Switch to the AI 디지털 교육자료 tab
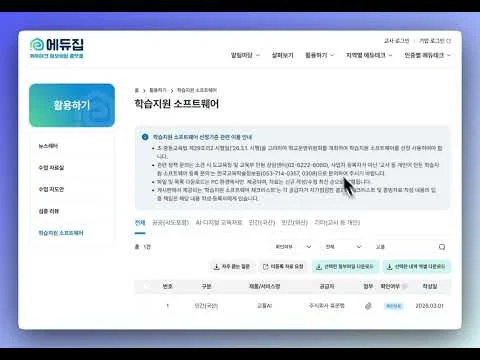The image size is (480, 360). pos(219,223)
